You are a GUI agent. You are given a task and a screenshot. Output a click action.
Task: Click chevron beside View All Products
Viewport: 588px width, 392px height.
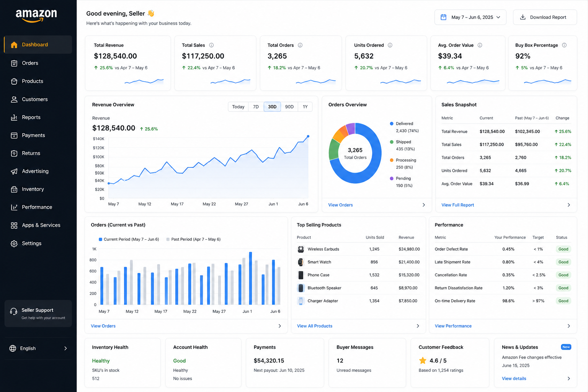(418, 326)
